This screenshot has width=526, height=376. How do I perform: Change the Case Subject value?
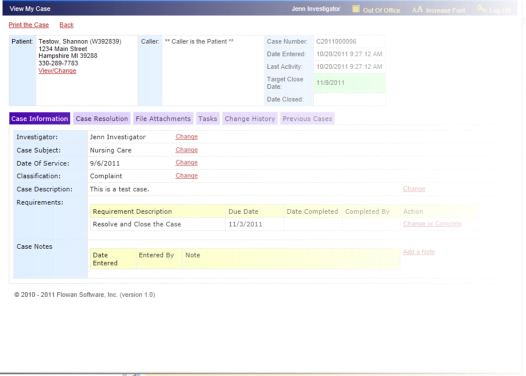[187, 150]
